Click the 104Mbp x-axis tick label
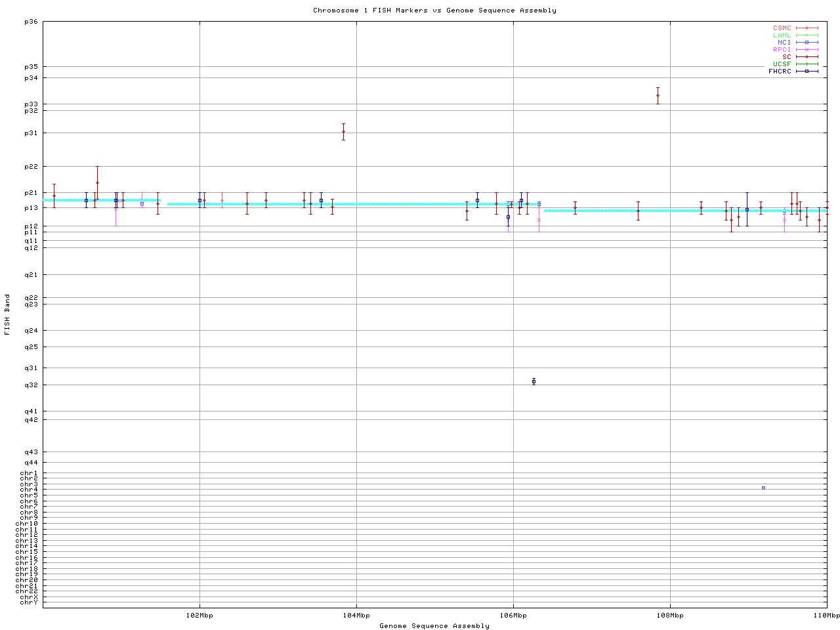This screenshot has height=630, width=840. click(356, 616)
